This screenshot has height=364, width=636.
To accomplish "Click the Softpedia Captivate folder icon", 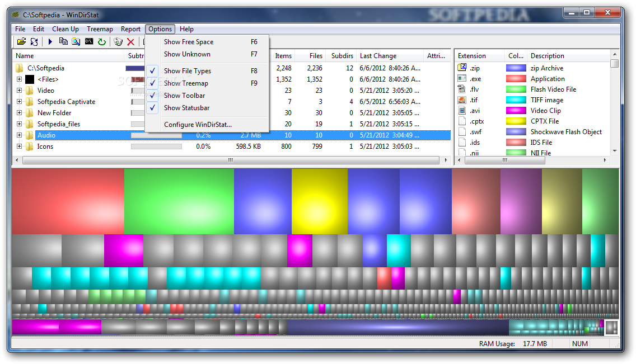I will click(30, 102).
